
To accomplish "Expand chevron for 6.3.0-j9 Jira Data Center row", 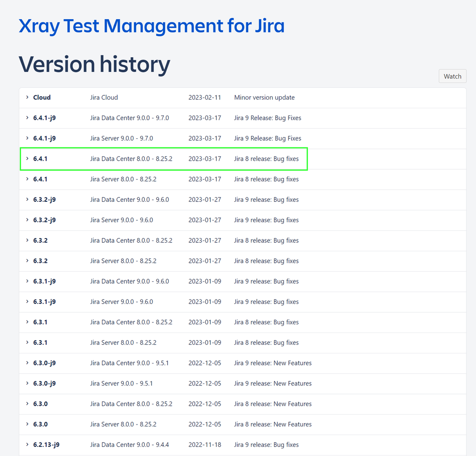I will (x=27, y=363).
